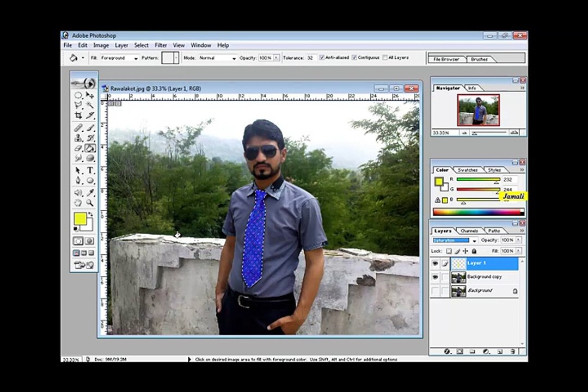Open the Image menu
Viewport: 588px width, 392px height.
tap(101, 45)
